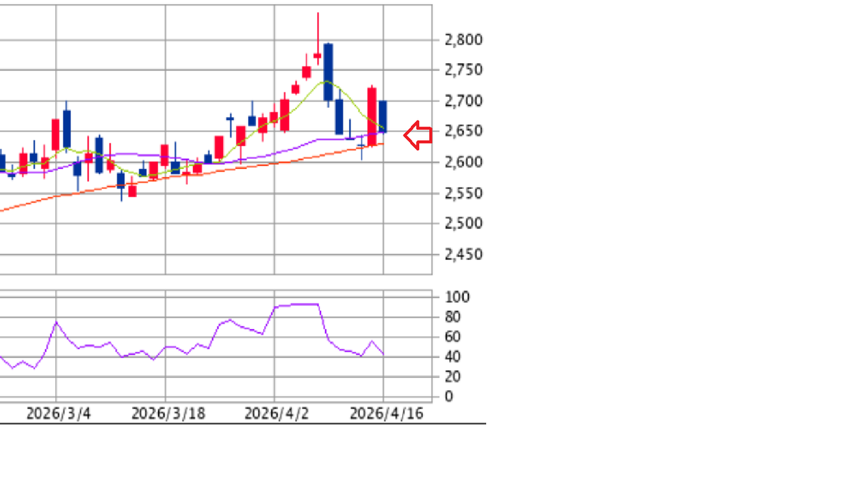The image size is (858, 504).
Task: Select the 2,450 price axis label
Action: (x=463, y=255)
